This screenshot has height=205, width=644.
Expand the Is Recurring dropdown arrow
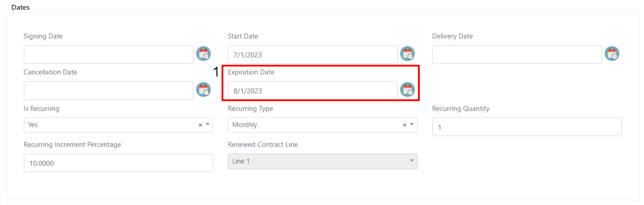click(x=208, y=125)
